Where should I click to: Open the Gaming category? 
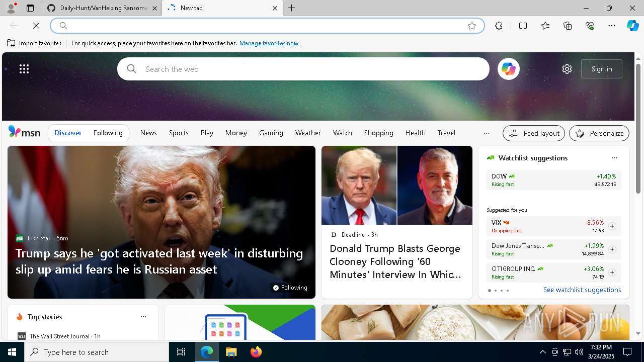(x=271, y=133)
